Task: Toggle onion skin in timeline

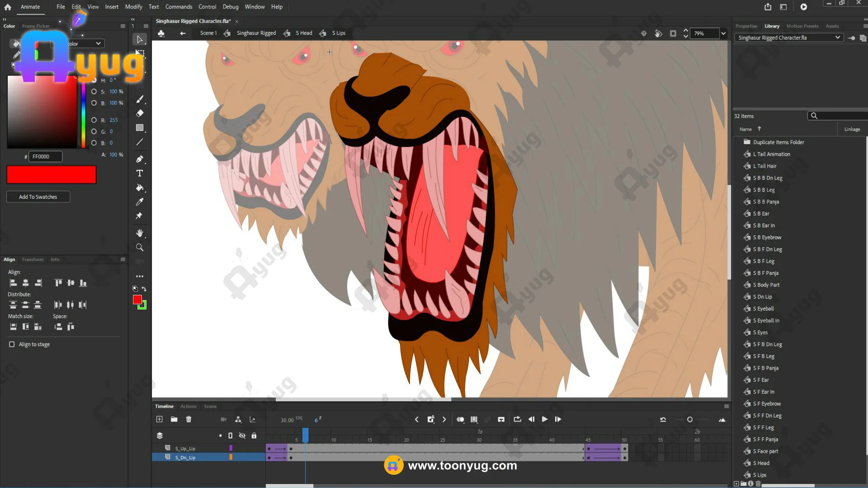Action: point(460,419)
